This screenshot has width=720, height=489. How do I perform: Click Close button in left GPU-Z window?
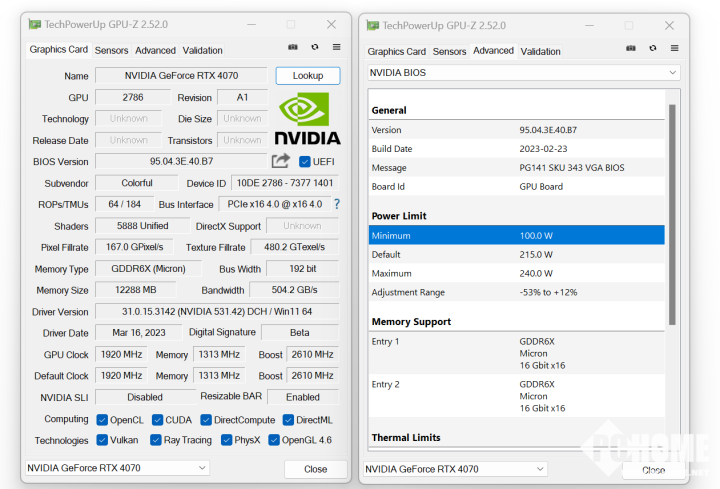(x=315, y=469)
